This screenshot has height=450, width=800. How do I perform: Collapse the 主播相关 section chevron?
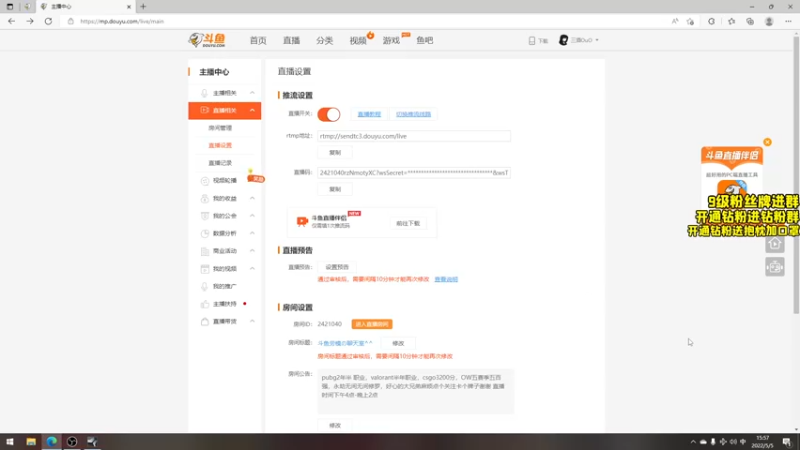coord(252,93)
